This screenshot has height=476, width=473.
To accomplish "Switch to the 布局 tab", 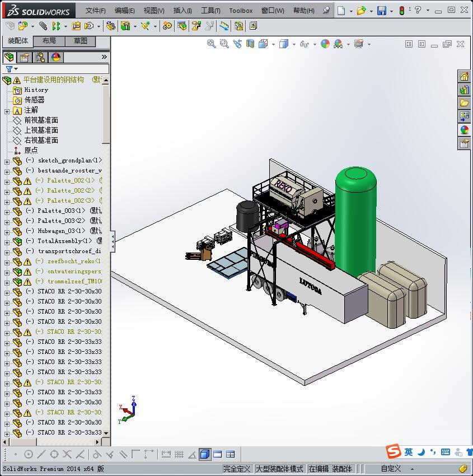I will click(x=49, y=41).
